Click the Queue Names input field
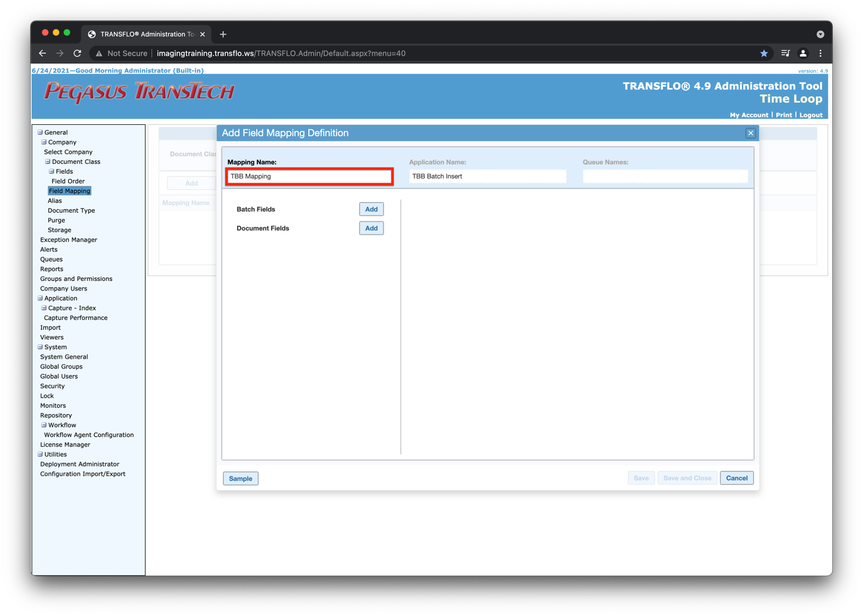This screenshot has height=616, width=863. 665,177
